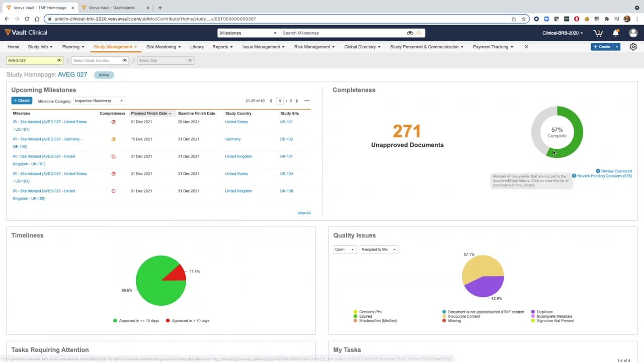Image resolution: width=644 pixels, height=362 pixels.
Task: Open View All milestones link
Action: pos(304,213)
